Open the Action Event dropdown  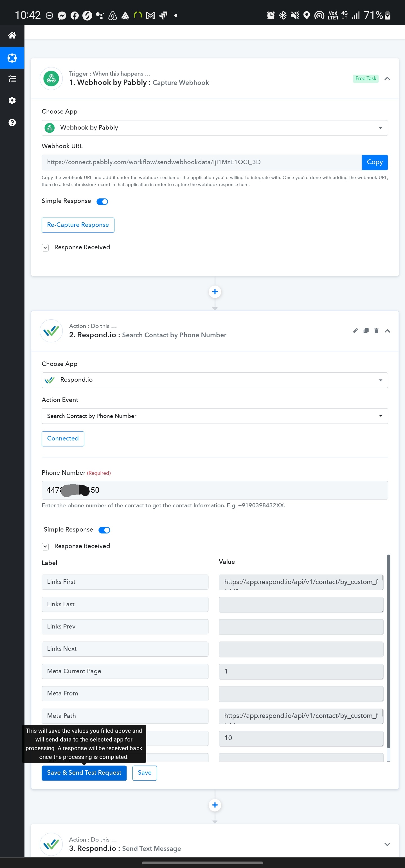click(x=215, y=416)
